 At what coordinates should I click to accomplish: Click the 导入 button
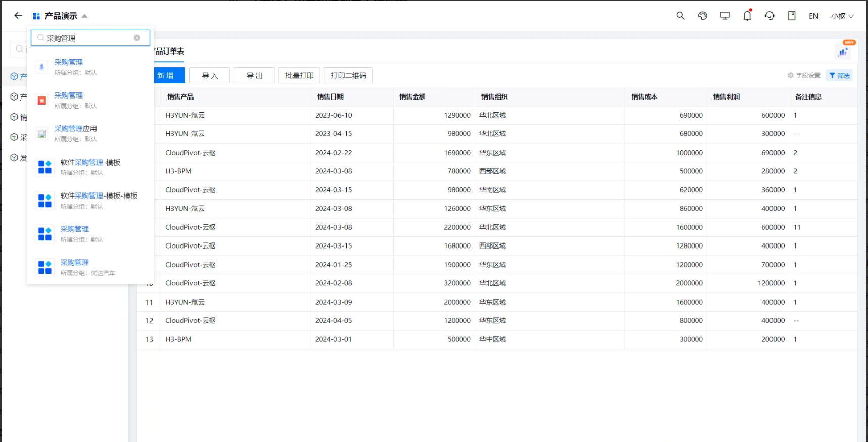(210, 75)
